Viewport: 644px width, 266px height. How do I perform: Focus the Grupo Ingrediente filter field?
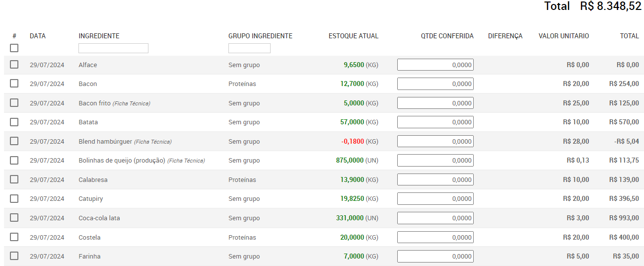click(x=249, y=48)
